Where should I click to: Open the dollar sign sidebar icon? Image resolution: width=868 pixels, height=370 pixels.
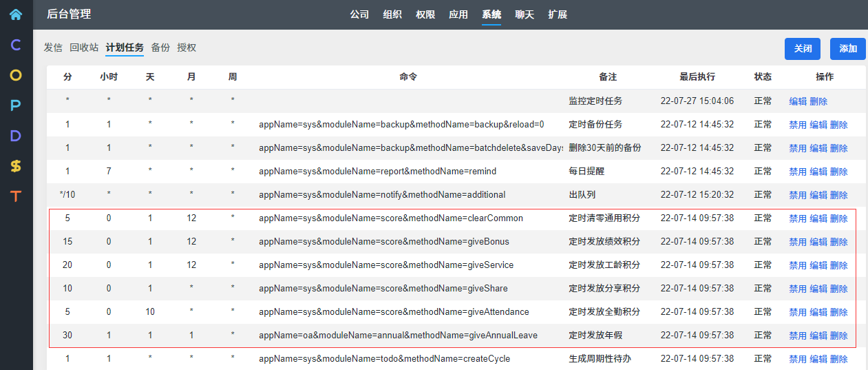pyautogui.click(x=15, y=166)
